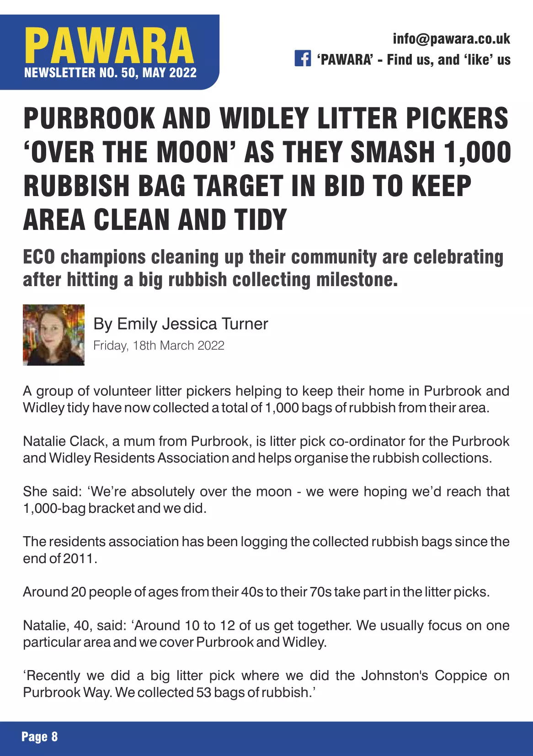The height and width of the screenshot is (756, 533).
Task: Click the paragraph starting 'A group of volunteer'
Action: point(266,399)
